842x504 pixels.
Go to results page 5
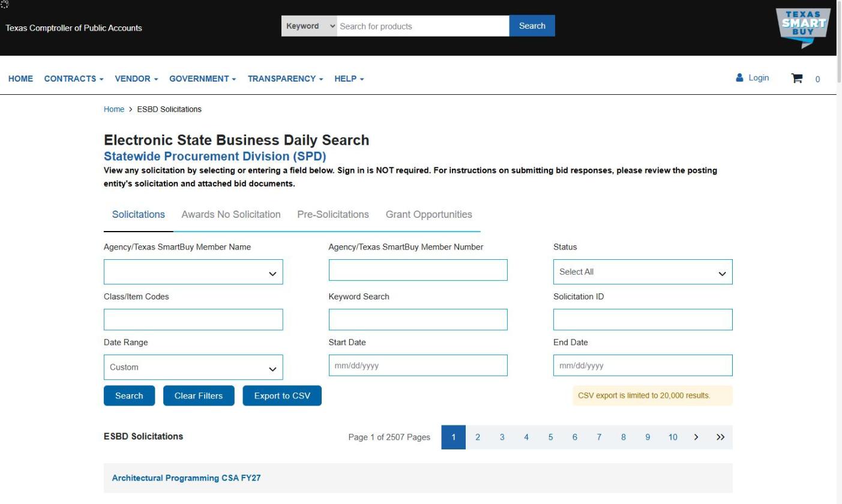(x=550, y=437)
